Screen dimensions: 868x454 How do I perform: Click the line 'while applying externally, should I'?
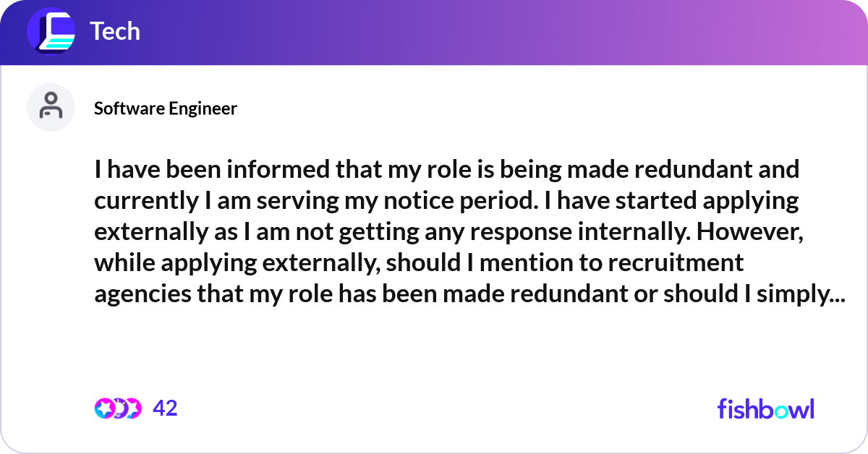(x=419, y=263)
